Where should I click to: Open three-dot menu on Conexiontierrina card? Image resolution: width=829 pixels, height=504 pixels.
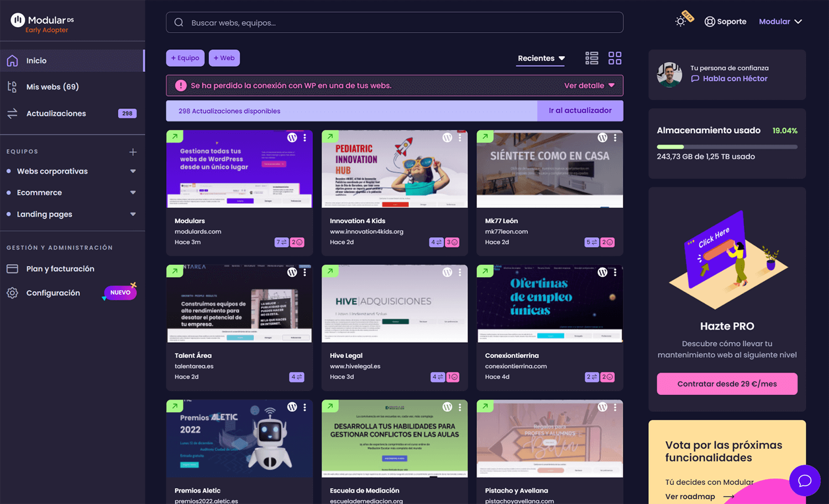pyautogui.click(x=615, y=272)
